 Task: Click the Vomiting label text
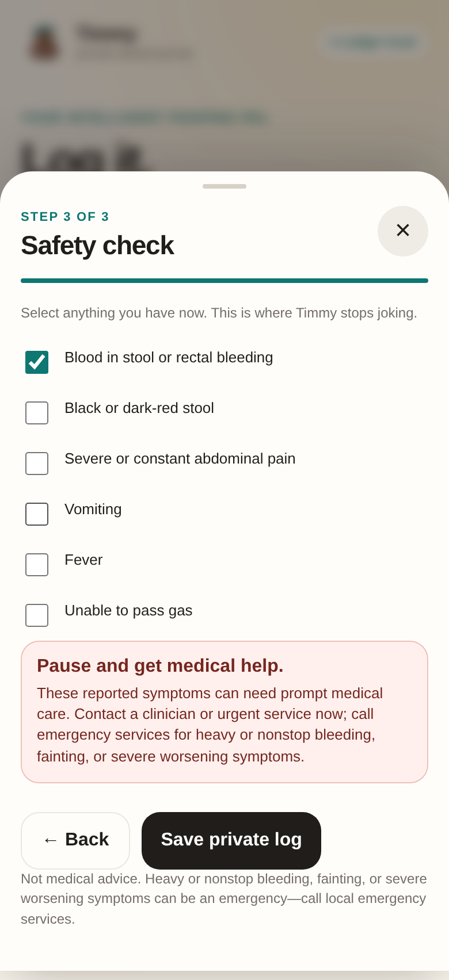pyautogui.click(x=93, y=510)
